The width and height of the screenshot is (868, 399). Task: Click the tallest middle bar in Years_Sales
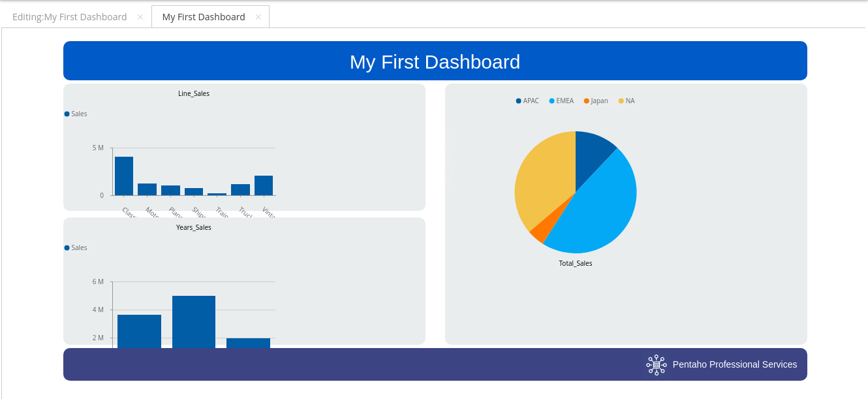pyautogui.click(x=194, y=321)
